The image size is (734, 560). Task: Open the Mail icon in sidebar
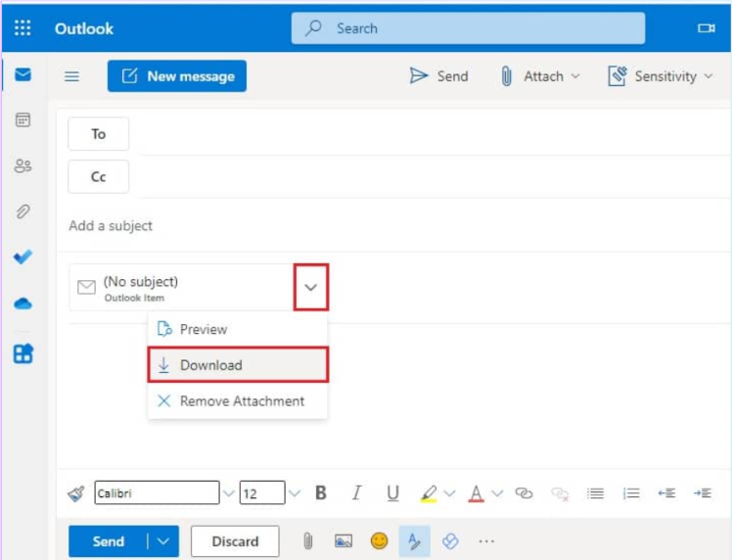point(23,74)
